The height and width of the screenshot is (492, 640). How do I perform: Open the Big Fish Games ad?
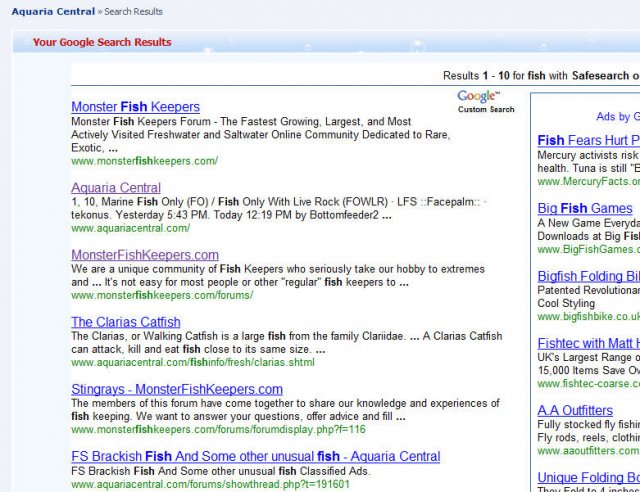585,208
